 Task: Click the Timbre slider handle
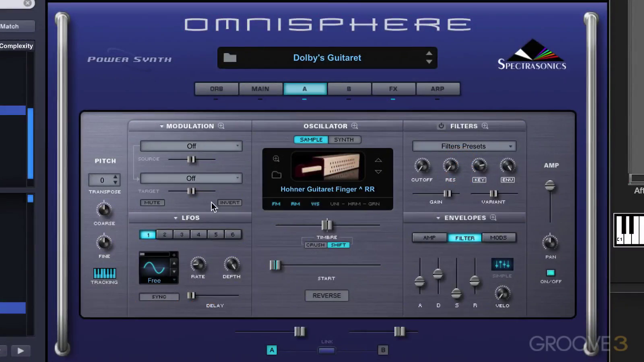pyautogui.click(x=327, y=225)
